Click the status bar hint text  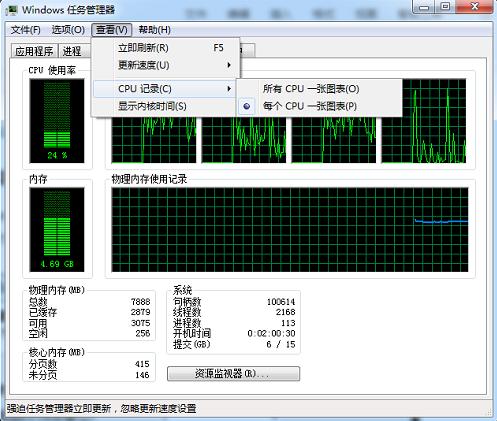tap(102, 408)
